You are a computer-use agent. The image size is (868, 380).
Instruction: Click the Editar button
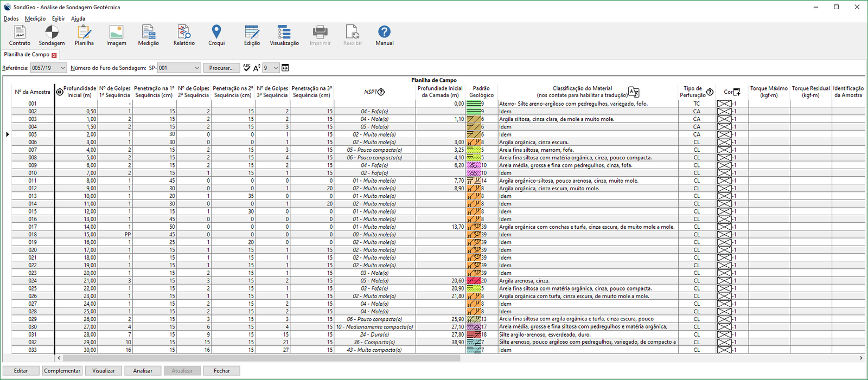tap(21, 371)
